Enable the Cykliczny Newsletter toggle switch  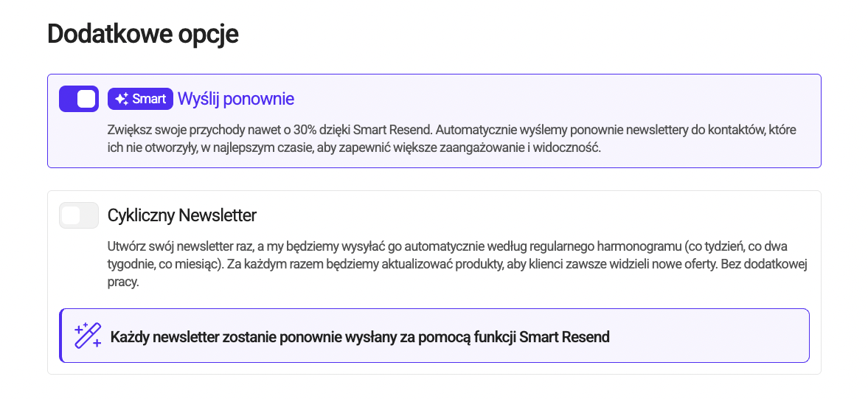click(79, 215)
